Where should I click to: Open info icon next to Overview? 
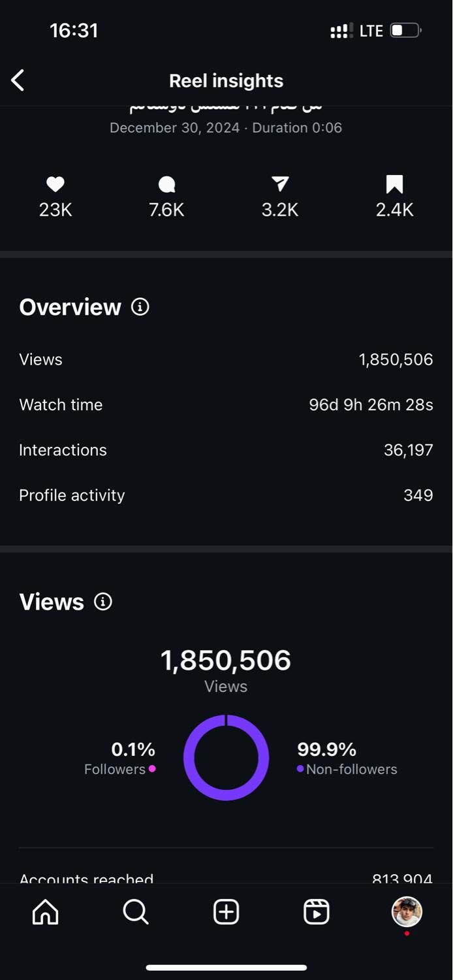pos(140,306)
